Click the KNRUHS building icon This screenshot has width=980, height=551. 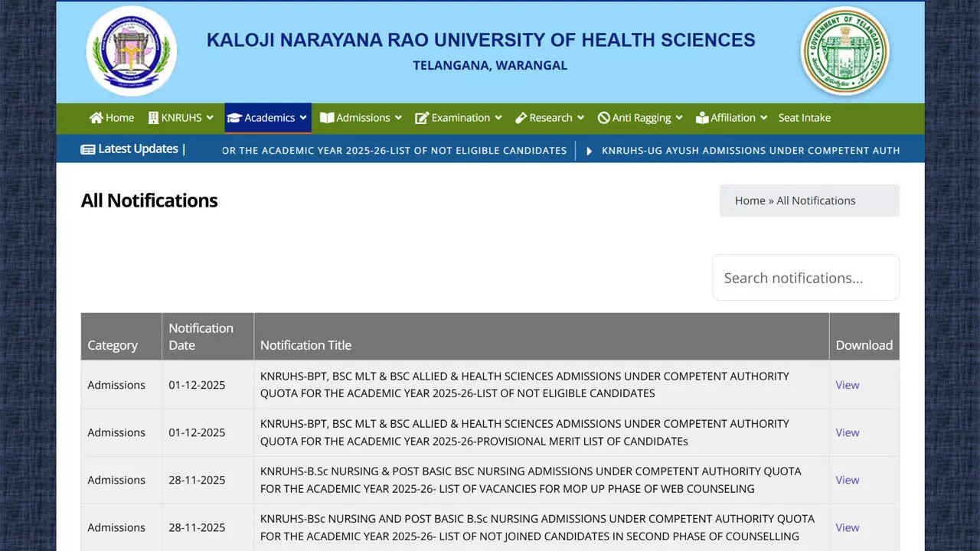tap(153, 118)
